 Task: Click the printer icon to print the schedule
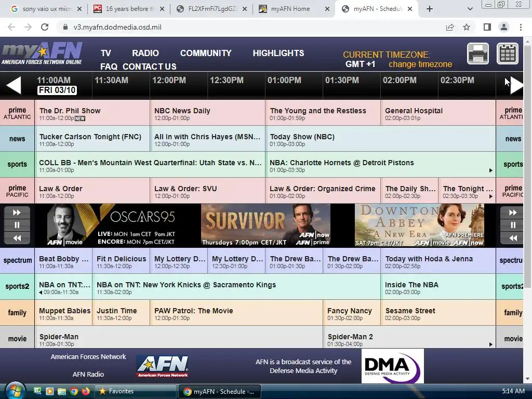click(478, 54)
